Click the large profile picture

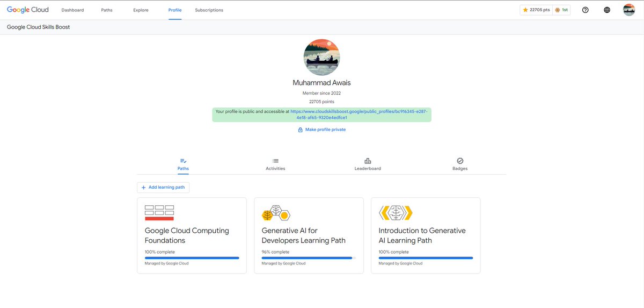(x=322, y=57)
